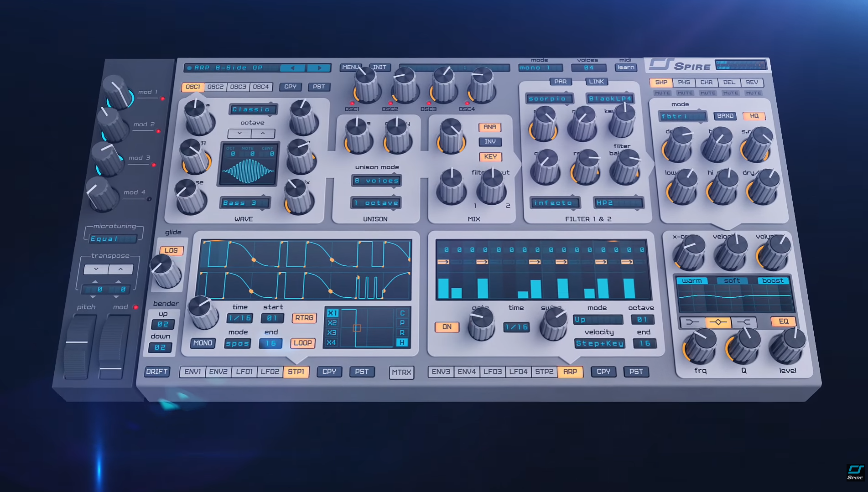Switch to the PHS effects tab
Screen dimensions: 868x492
coord(684,83)
